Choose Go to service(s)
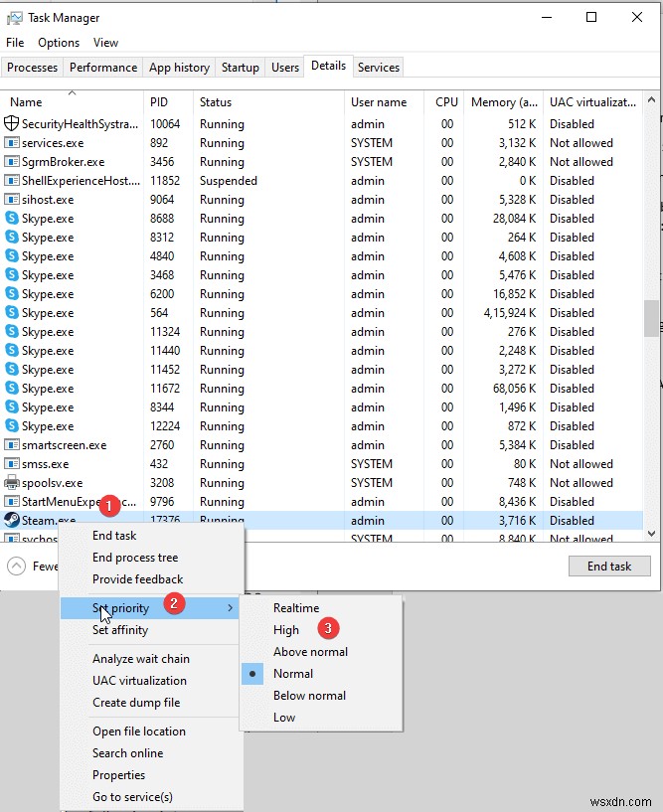663x812 pixels. pos(132,796)
